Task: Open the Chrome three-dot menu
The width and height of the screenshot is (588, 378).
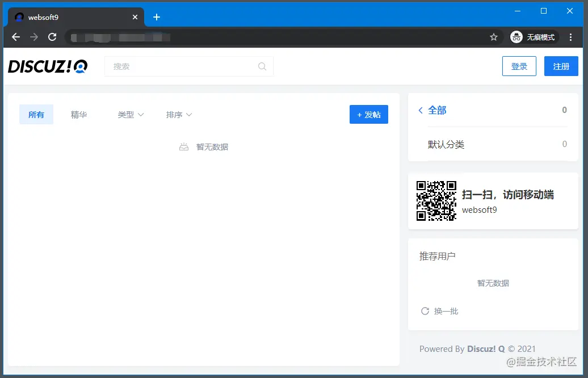Action: [x=570, y=37]
